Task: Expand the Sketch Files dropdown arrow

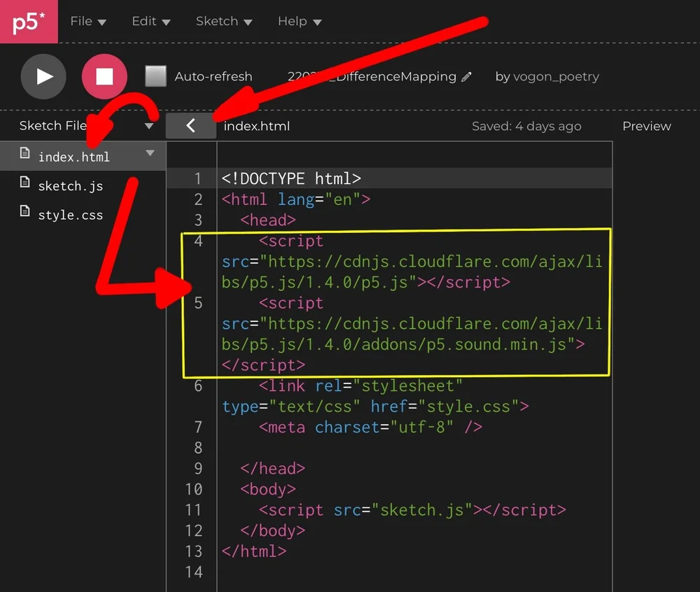Action: (x=149, y=126)
